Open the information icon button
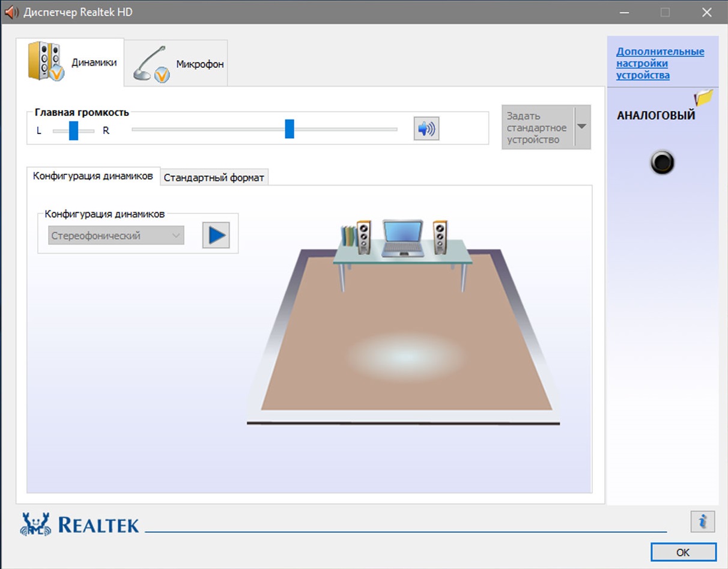Viewport: 728px width, 569px height. [702, 521]
